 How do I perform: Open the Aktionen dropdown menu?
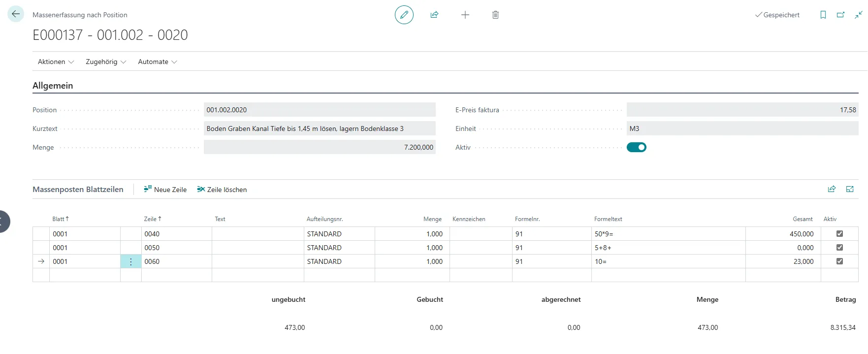point(56,62)
